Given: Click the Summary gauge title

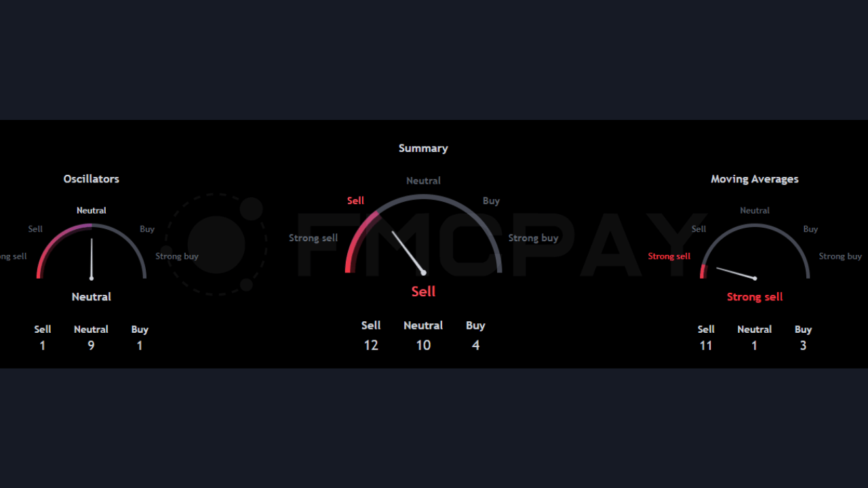Looking at the screenshot, I should pos(423,148).
